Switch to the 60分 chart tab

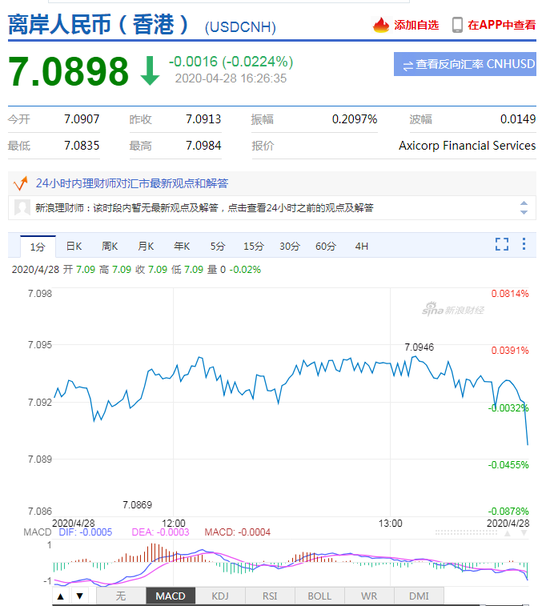[325, 246]
